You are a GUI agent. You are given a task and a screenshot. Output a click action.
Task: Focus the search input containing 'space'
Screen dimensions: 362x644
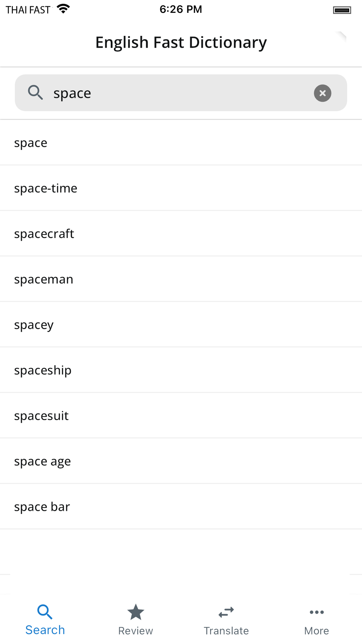click(x=177, y=93)
